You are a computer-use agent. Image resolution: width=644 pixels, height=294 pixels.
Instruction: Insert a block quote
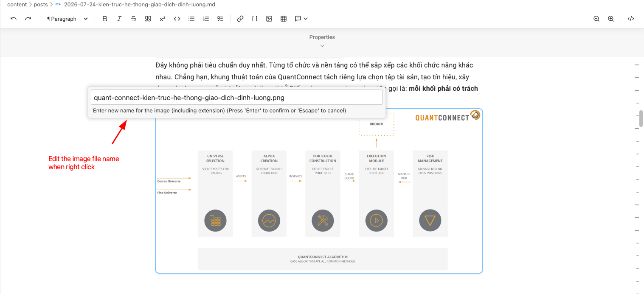[148, 19]
